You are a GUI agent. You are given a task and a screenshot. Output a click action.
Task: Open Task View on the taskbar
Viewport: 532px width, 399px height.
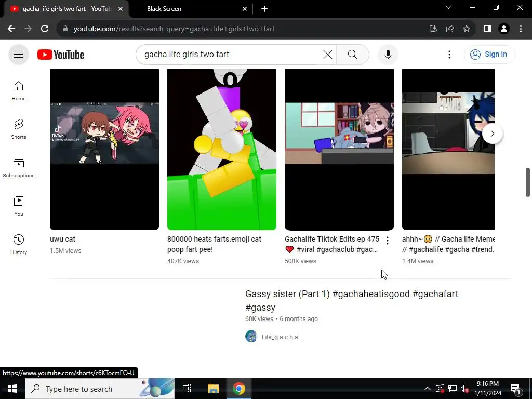(x=187, y=389)
